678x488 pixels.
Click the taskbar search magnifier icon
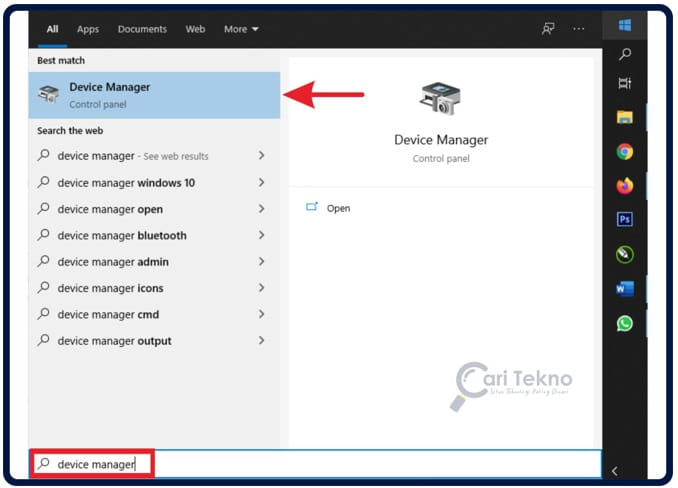tap(625, 54)
